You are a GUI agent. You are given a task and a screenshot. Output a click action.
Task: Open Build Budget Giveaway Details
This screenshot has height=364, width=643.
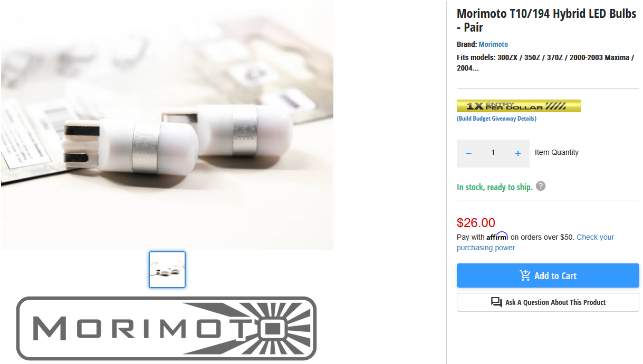(496, 119)
